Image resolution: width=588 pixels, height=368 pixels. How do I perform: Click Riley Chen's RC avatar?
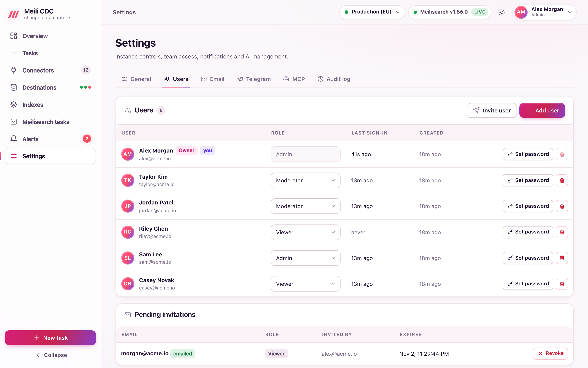pyautogui.click(x=128, y=232)
